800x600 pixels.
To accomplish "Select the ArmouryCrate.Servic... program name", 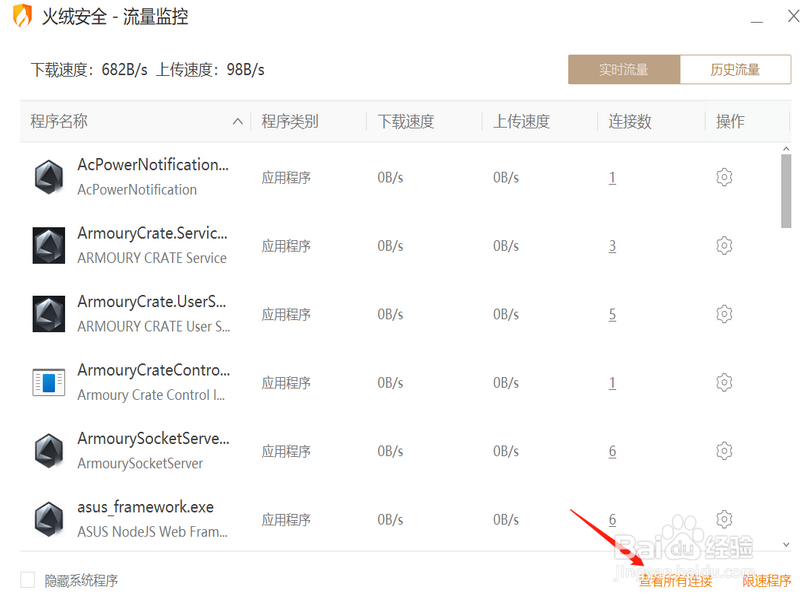I will tap(152, 233).
